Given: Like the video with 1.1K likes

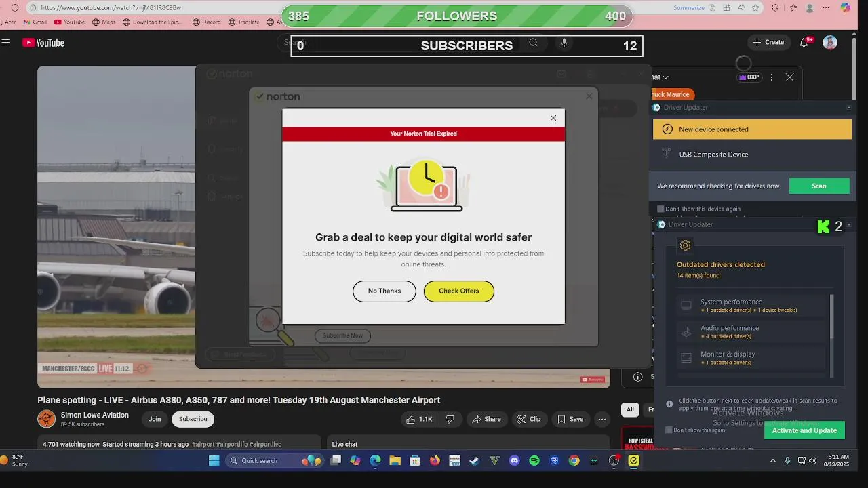Looking at the screenshot, I should [419, 419].
